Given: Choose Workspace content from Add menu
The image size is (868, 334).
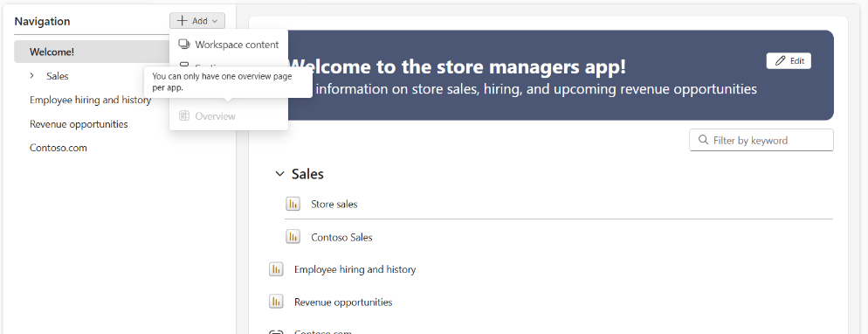Looking at the screenshot, I should pos(229,45).
